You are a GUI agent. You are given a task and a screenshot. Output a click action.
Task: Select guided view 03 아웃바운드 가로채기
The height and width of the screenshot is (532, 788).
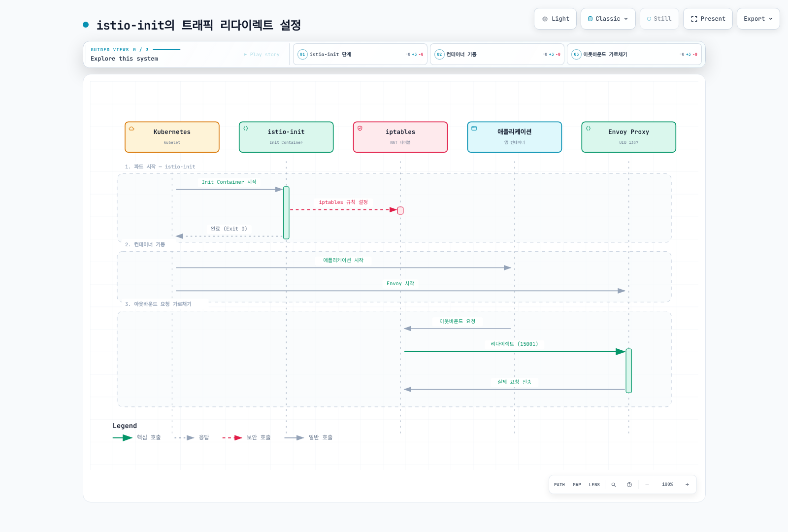[634, 54]
